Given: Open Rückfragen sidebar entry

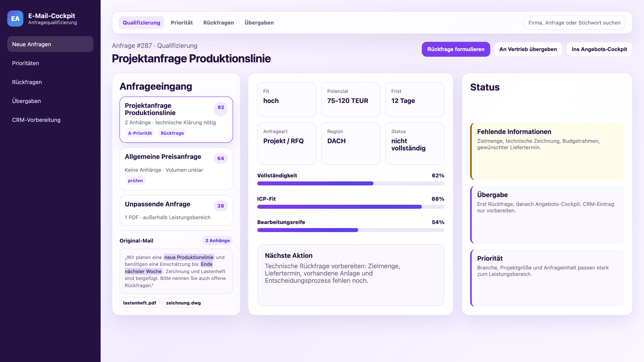Looking at the screenshot, I should tap(50, 82).
